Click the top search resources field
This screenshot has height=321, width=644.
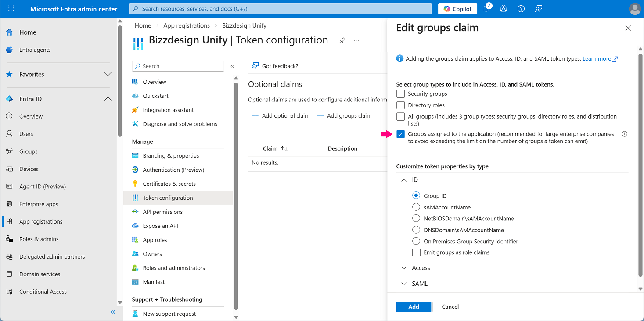pyautogui.click(x=280, y=9)
